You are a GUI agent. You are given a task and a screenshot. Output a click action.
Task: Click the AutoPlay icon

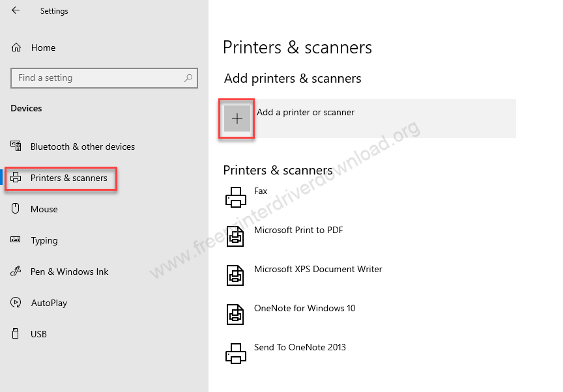point(16,302)
